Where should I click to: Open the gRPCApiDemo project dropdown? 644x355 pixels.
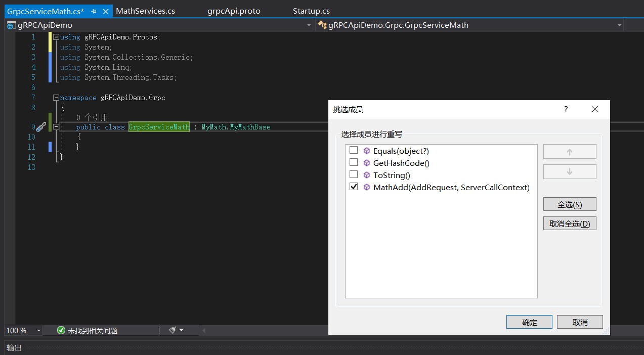pyautogui.click(x=309, y=25)
